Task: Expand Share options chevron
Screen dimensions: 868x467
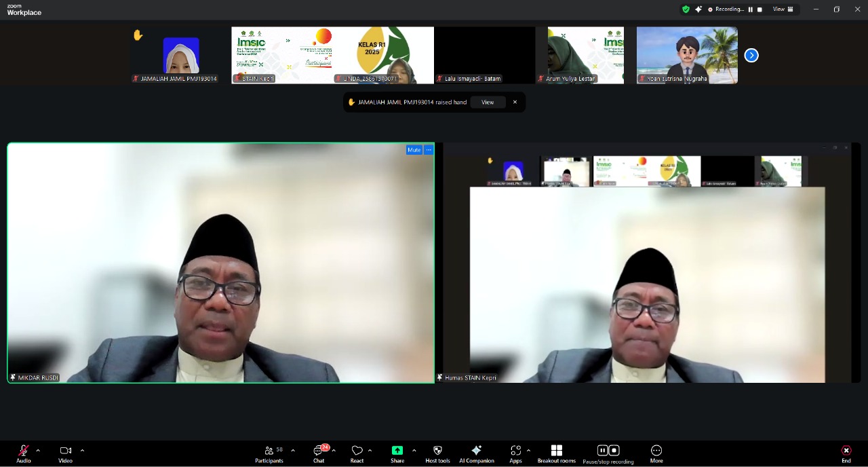Action: click(x=414, y=450)
